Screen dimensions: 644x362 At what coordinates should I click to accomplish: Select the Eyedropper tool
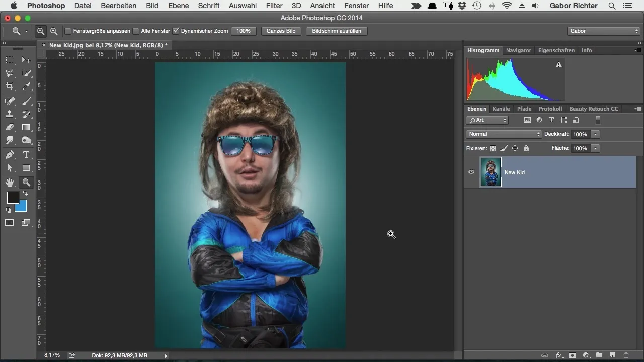[26, 86]
